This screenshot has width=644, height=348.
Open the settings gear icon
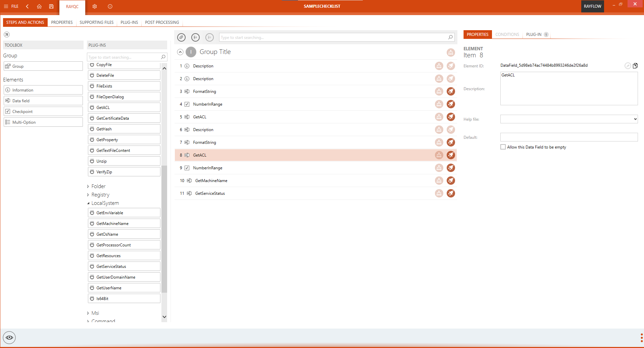[95, 6]
